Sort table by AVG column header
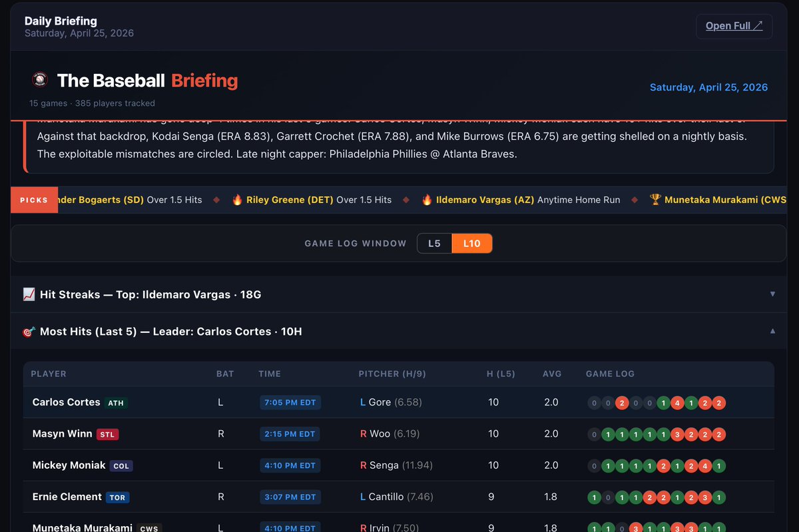799x532 pixels. pos(552,374)
